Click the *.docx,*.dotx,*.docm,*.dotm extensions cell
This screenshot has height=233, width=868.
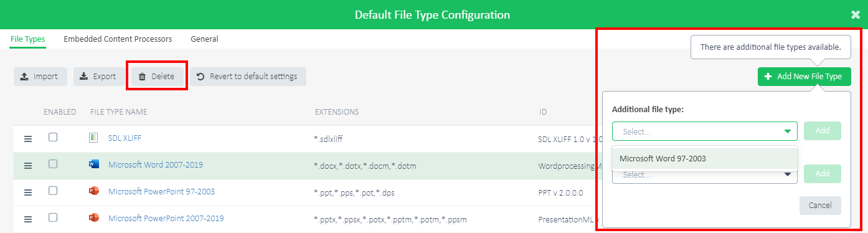(x=364, y=166)
